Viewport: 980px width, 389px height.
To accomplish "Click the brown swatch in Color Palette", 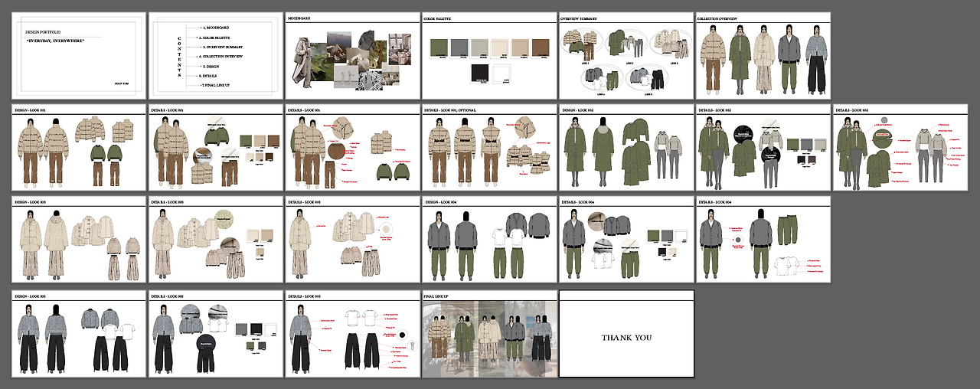I will (x=541, y=47).
